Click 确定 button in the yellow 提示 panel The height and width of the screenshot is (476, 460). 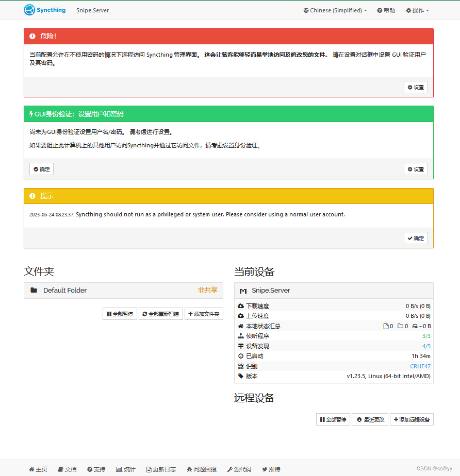click(x=416, y=239)
